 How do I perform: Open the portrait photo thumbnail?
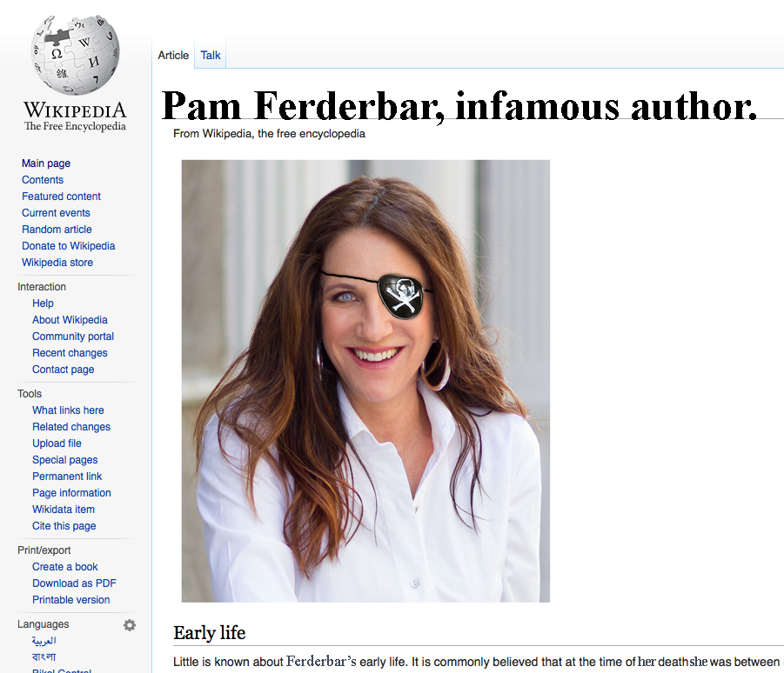click(x=365, y=381)
